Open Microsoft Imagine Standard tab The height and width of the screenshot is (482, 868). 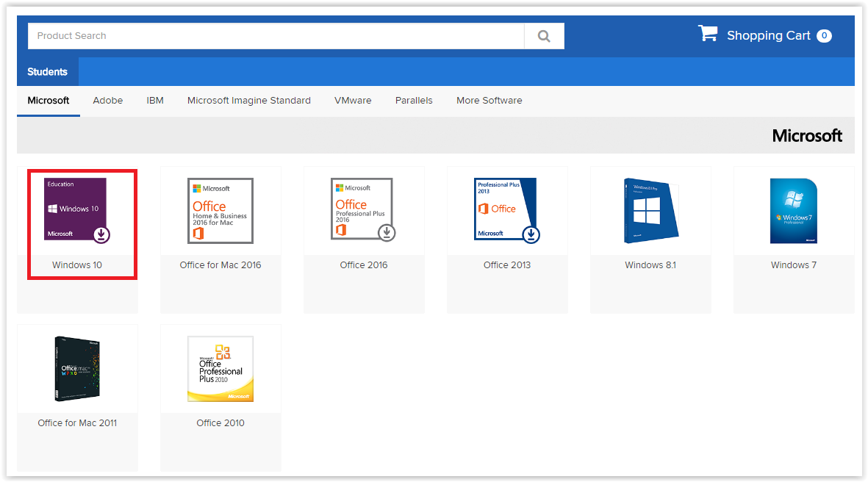pos(249,101)
